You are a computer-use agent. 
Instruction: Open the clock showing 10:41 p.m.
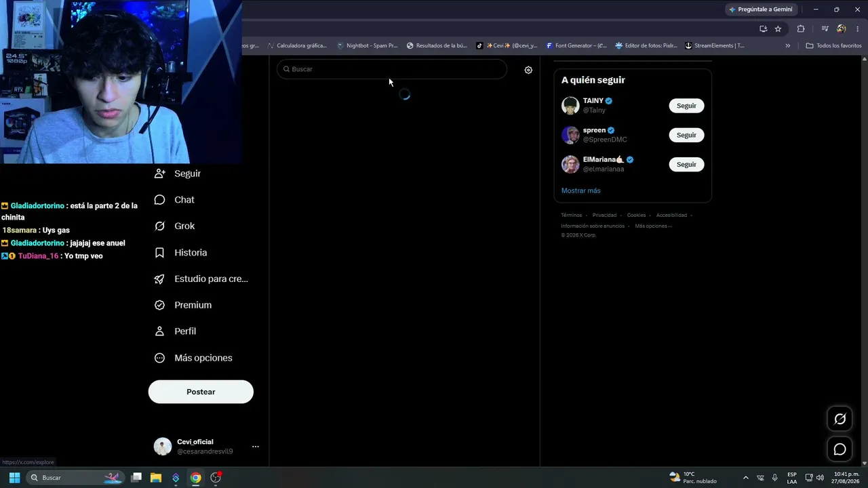pos(846,478)
